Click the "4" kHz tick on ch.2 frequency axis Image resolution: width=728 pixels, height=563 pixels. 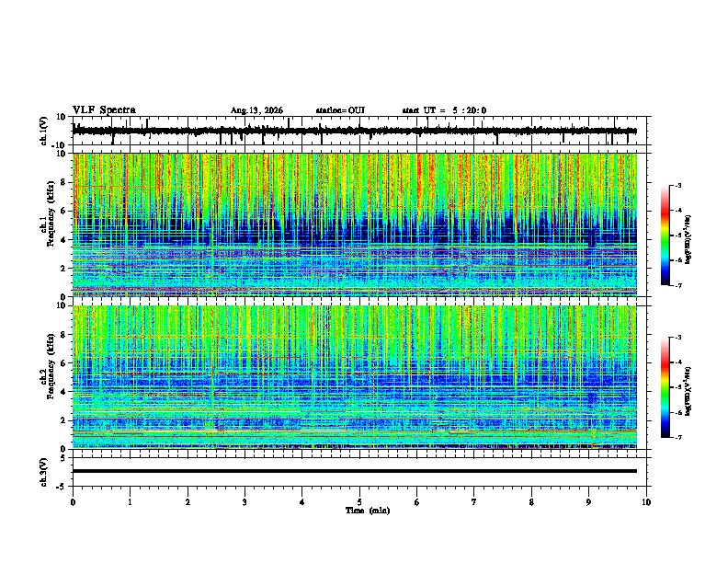pos(64,392)
